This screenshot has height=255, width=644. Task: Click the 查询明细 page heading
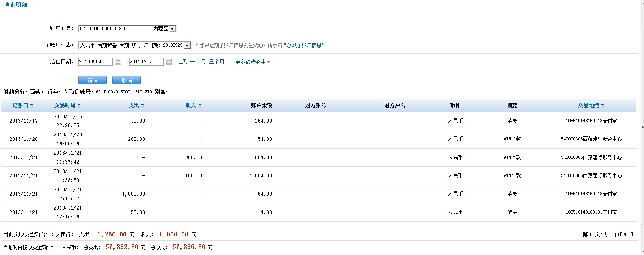coord(16,5)
